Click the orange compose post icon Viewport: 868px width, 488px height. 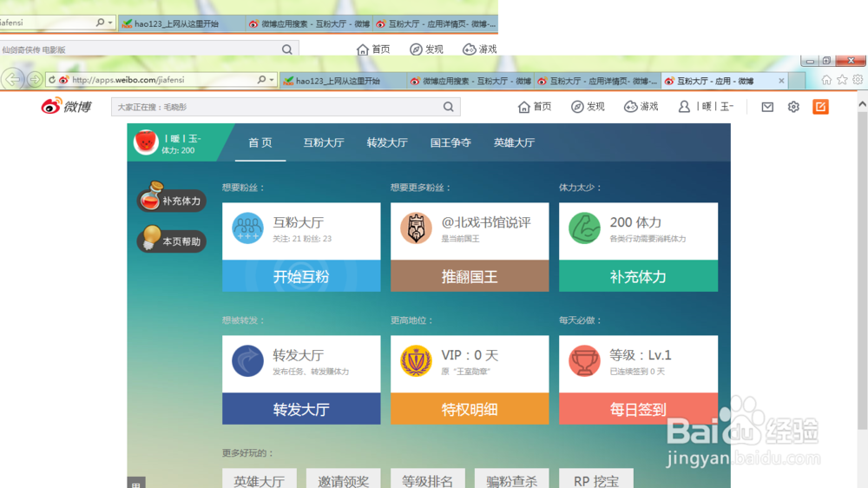820,107
